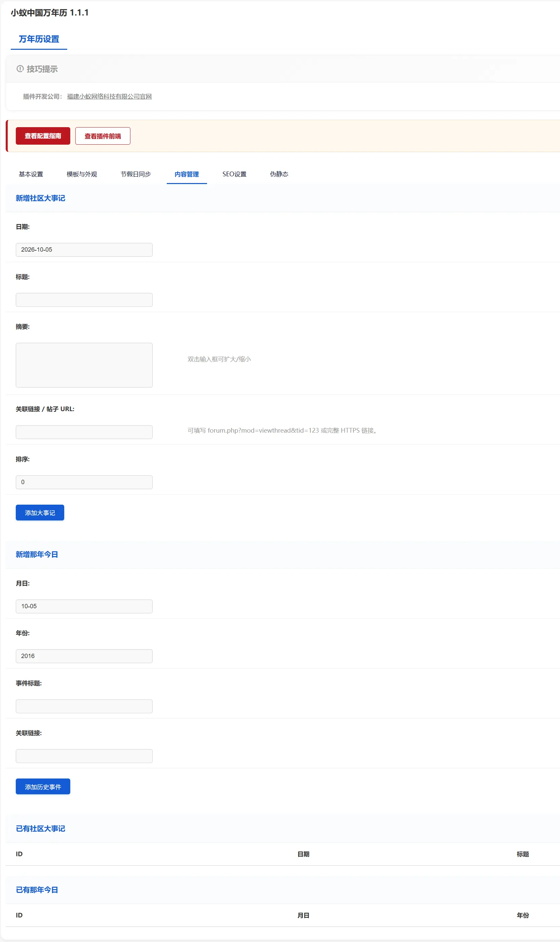This screenshot has height=942, width=560.
Task: Click the 添加大事记 button
Action: (40, 512)
